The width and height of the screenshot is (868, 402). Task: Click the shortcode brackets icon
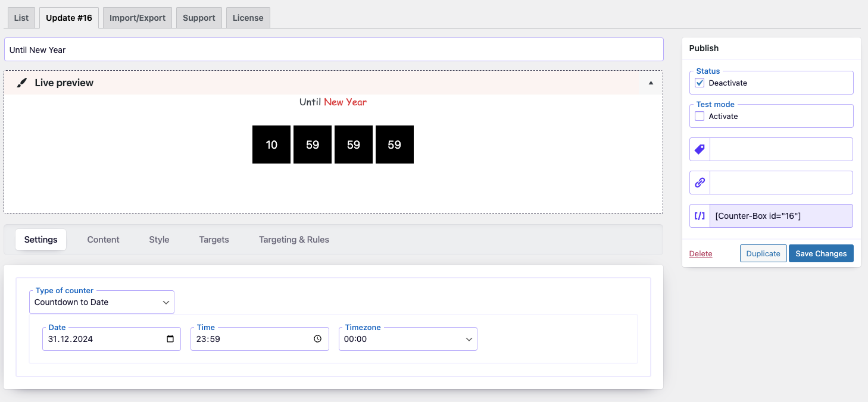tap(700, 216)
